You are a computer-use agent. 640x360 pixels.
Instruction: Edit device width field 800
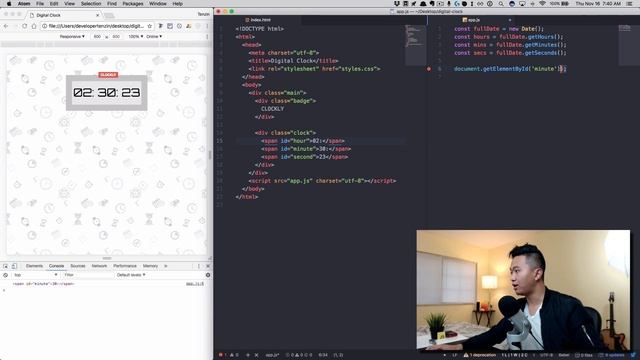point(97,36)
